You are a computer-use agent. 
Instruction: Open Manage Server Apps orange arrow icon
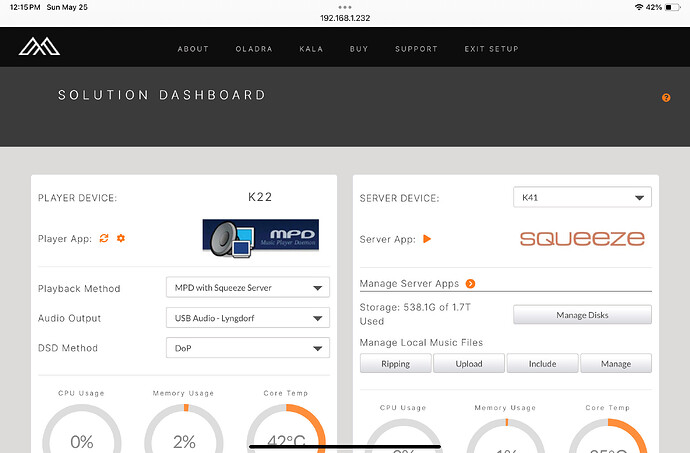coord(470,284)
